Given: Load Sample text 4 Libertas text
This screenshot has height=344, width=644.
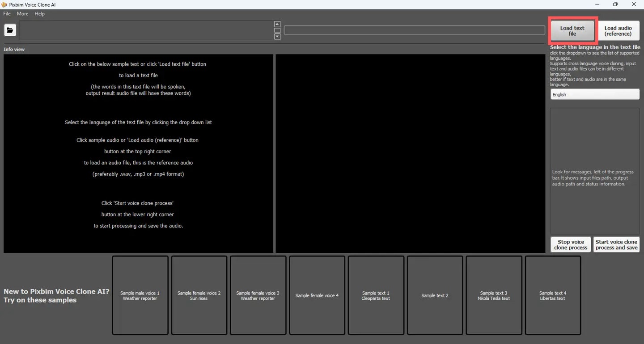Looking at the screenshot, I should [553, 295].
